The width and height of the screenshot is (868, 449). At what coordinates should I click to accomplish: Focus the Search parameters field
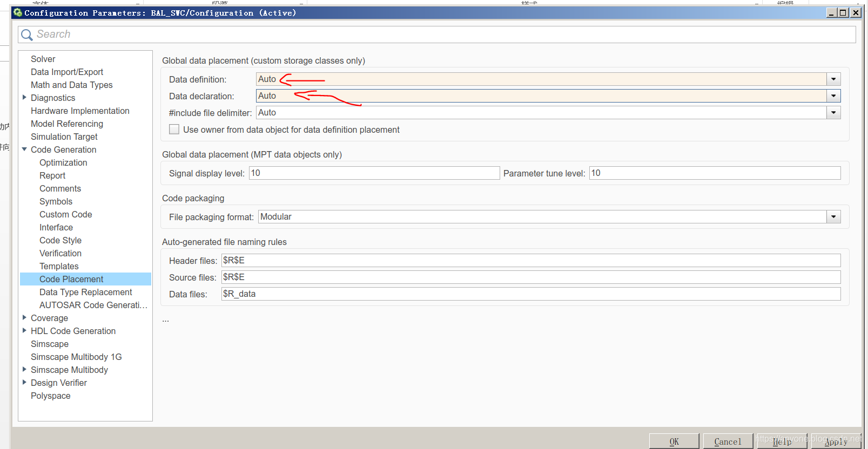point(437,35)
